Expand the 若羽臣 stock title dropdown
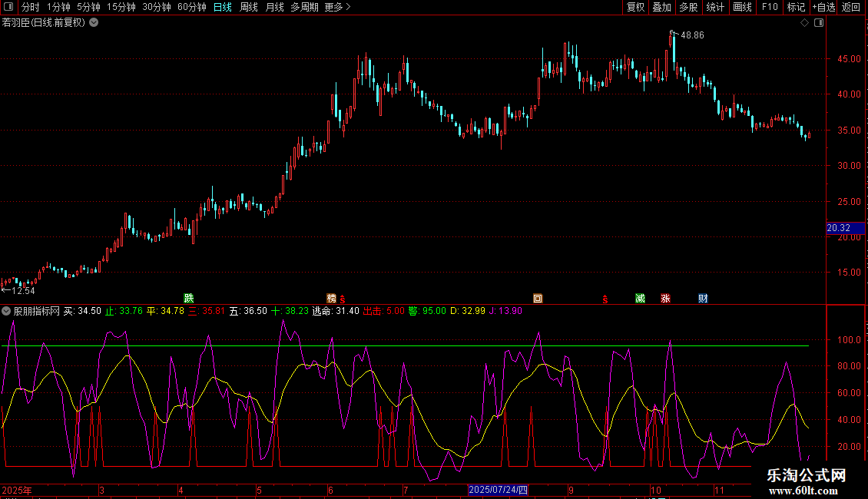Screen dimensions: 868x499 click(94, 23)
